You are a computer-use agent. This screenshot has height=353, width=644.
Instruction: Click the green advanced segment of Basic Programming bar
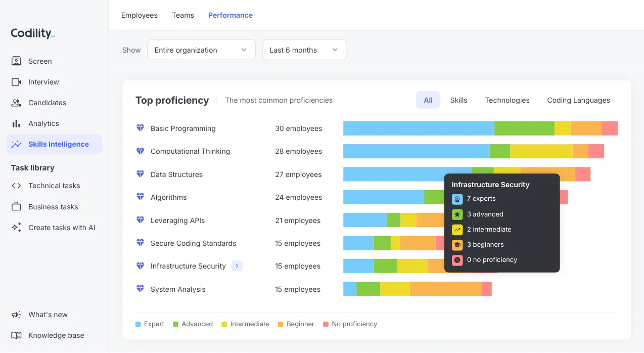click(x=524, y=128)
